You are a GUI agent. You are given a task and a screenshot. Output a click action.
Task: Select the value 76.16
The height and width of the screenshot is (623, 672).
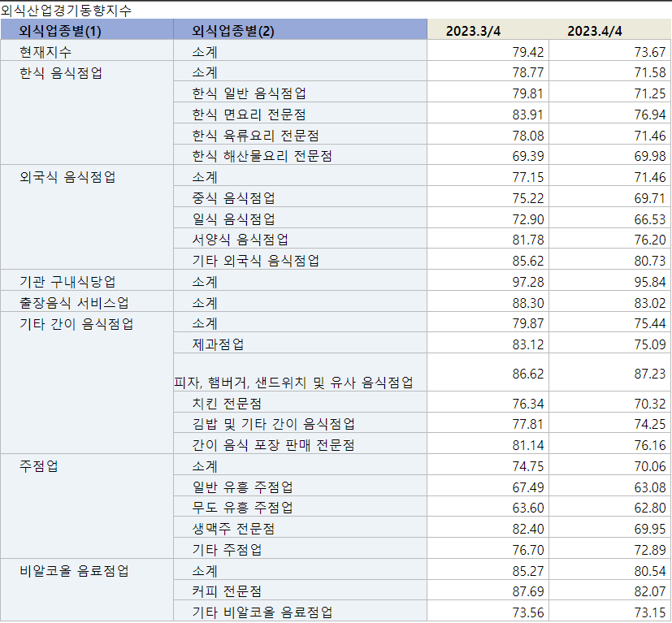pos(650,445)
